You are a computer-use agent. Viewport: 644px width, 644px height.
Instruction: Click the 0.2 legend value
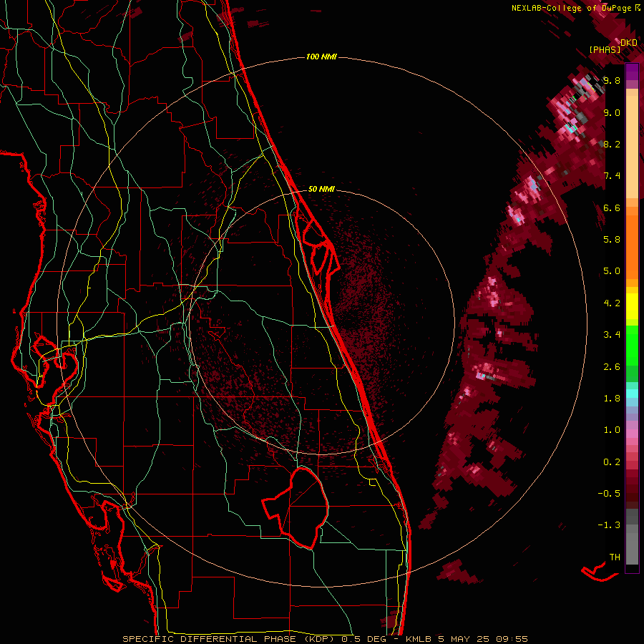coord(612,462)
